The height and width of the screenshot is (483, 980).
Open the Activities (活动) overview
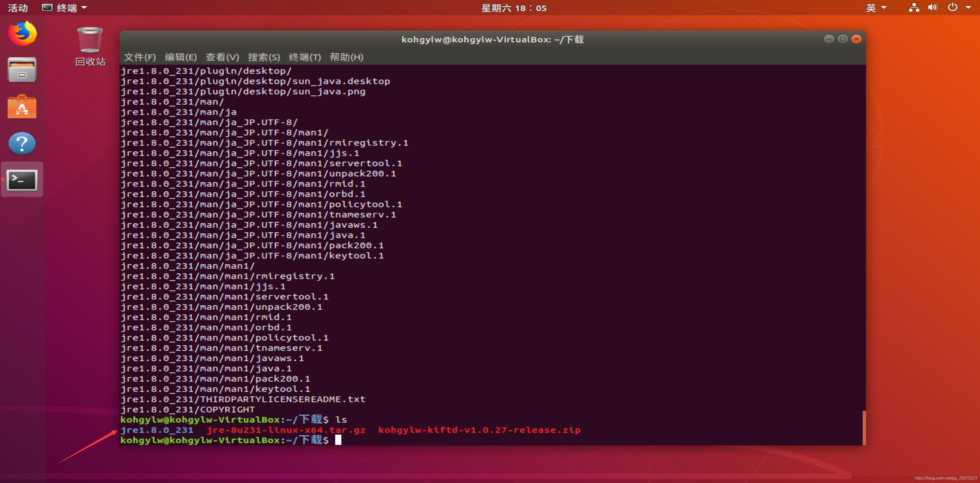pos(17,8)
